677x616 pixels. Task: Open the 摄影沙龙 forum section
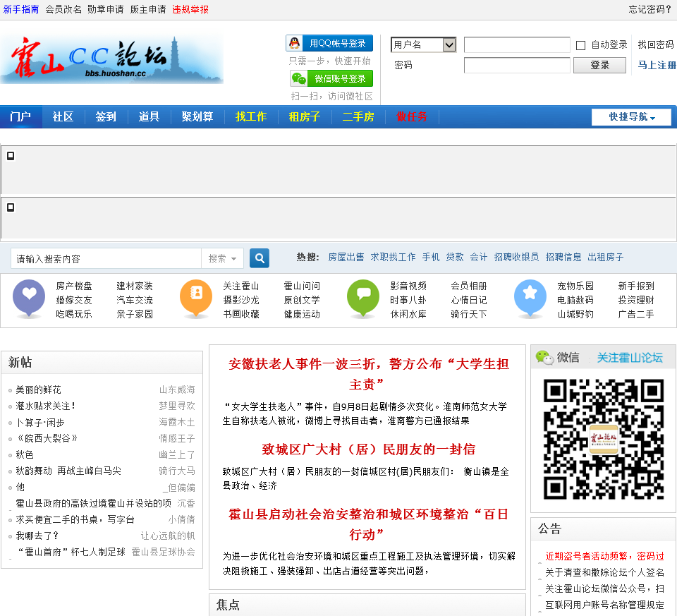point(241,300)
